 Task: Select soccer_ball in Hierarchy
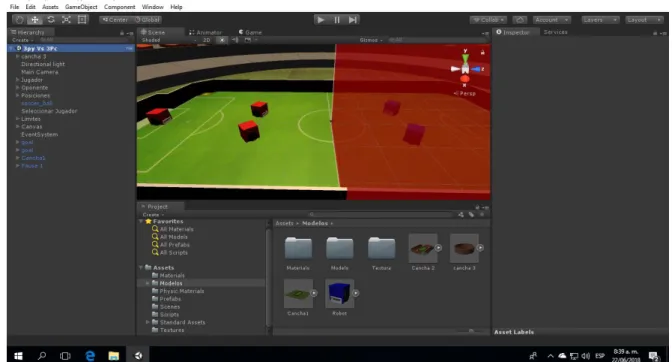(37, 103)
